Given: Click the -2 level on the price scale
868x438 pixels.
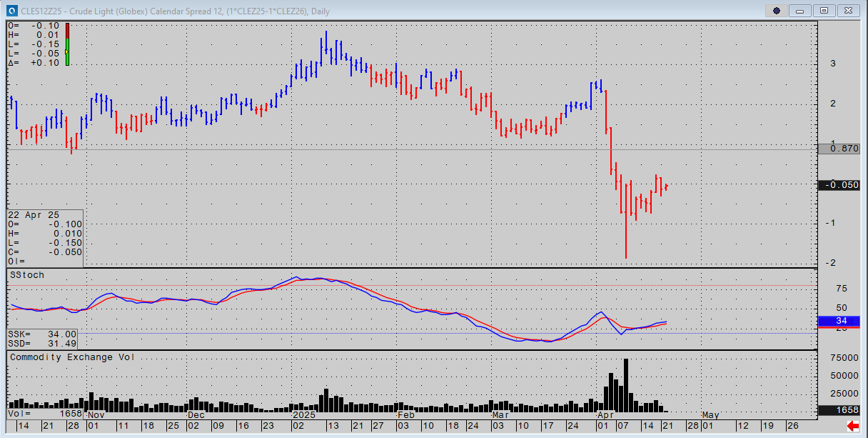Looking at the screenshot, I should (x=832, y=263).
